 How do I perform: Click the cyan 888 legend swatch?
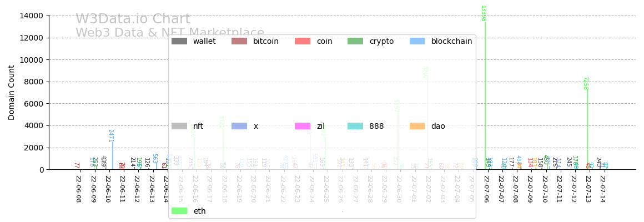(x=355, y=126)
